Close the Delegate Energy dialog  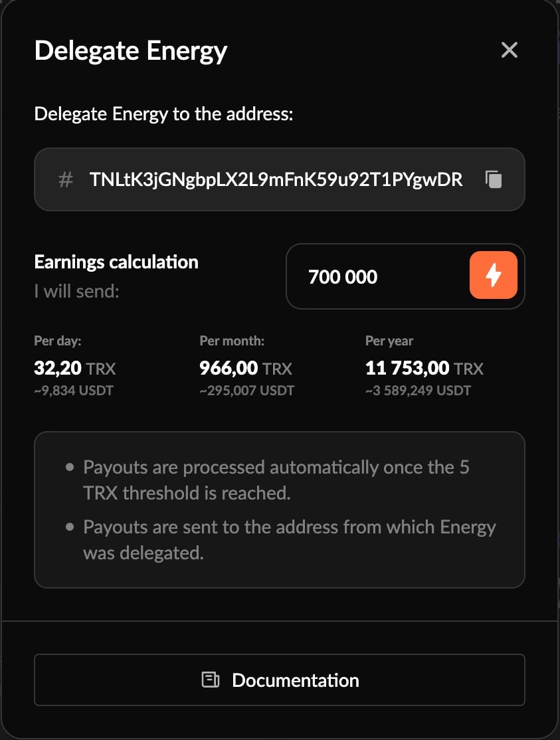(x=509, y=50)
